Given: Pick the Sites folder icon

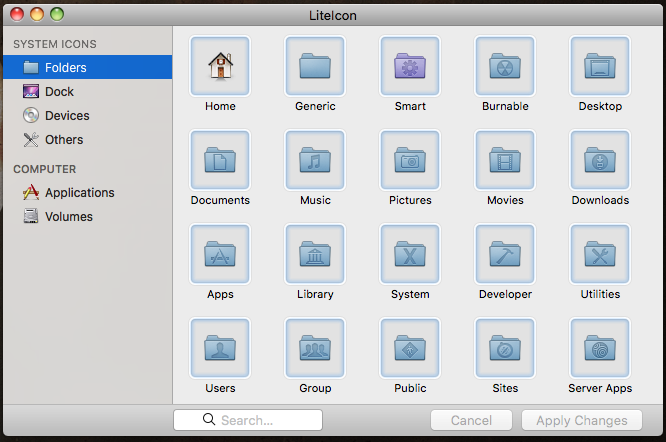Looking at the screenshot, I should [x=505, y=348].
